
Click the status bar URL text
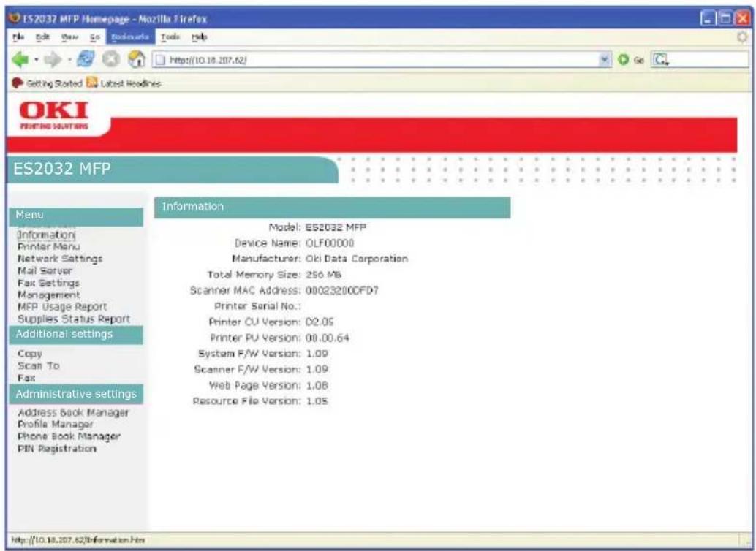pos(78,540)
